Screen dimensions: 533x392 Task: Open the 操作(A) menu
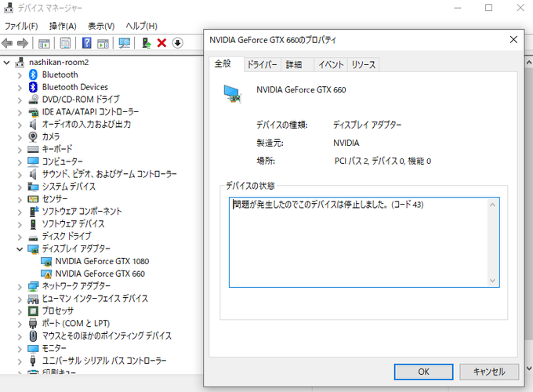(63, 26)
